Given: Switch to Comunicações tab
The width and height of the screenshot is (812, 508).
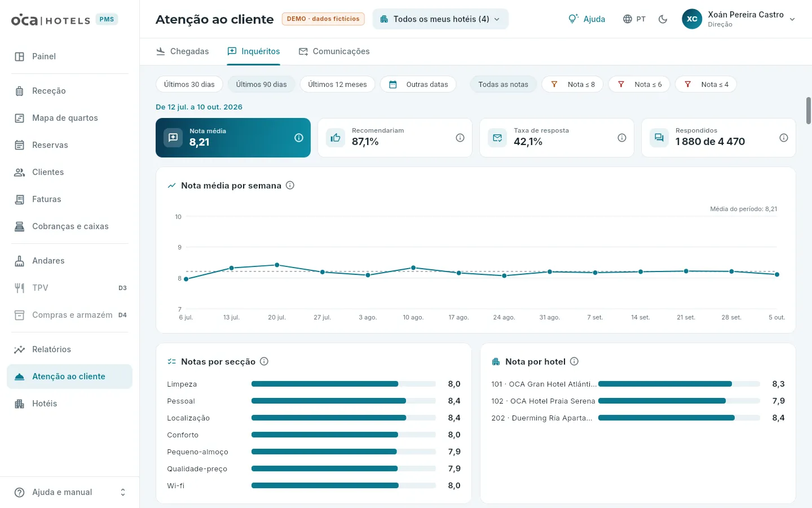Looking at the screenshot, I should click(x=334, y=51).
